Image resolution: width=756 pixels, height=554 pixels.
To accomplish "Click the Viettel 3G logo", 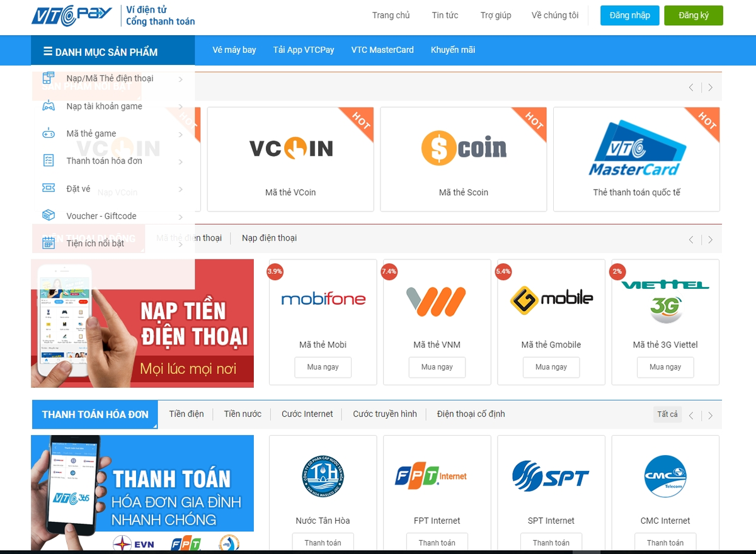I will pyautogui.click(x=665, y=301).
